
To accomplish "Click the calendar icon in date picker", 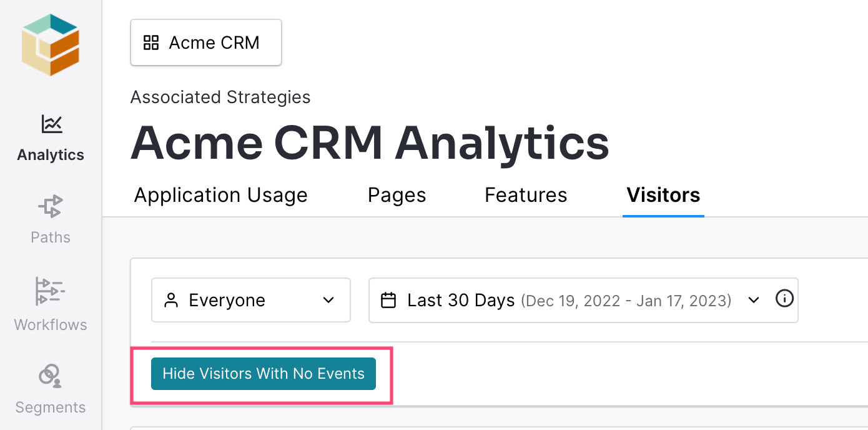I will (x=388, y=301).
